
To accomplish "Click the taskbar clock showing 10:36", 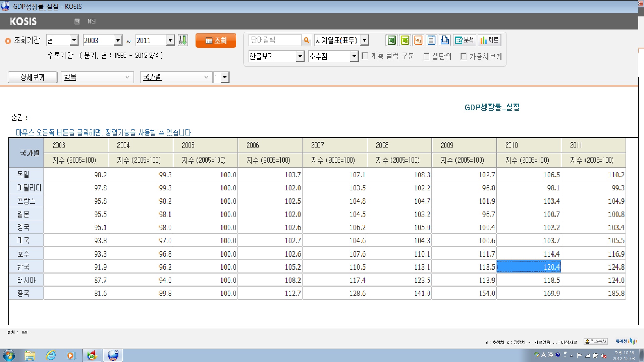I will pos(624,356).
